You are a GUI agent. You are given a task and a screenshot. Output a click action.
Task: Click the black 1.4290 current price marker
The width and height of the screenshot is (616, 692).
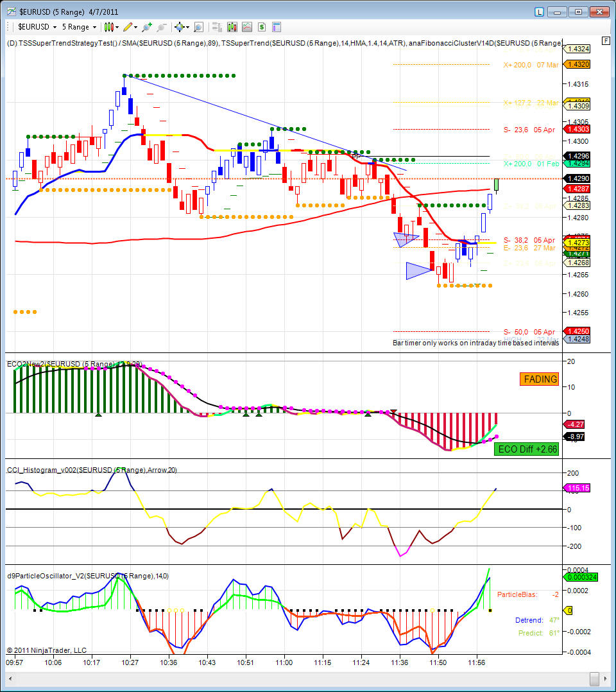[578, 178]
